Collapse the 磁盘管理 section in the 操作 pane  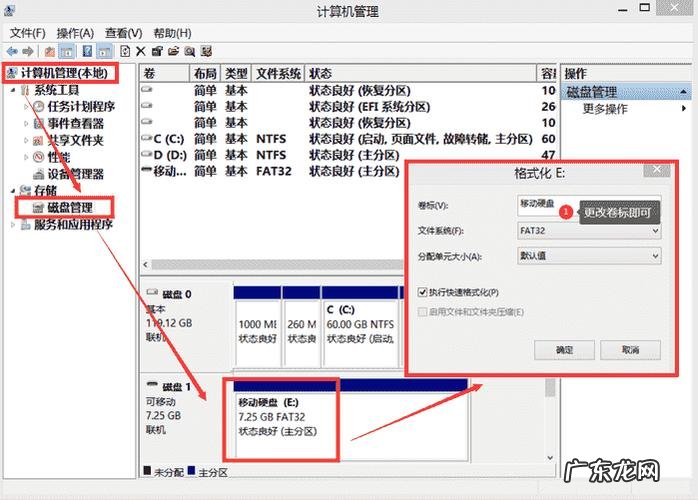point(683,92)
